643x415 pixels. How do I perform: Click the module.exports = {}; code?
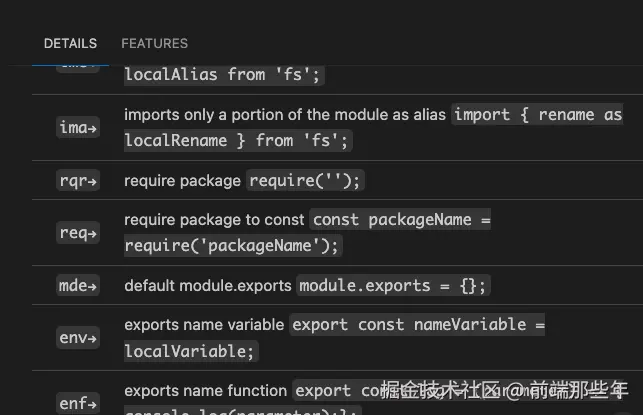pyautogui.click(x=394, y=286)
